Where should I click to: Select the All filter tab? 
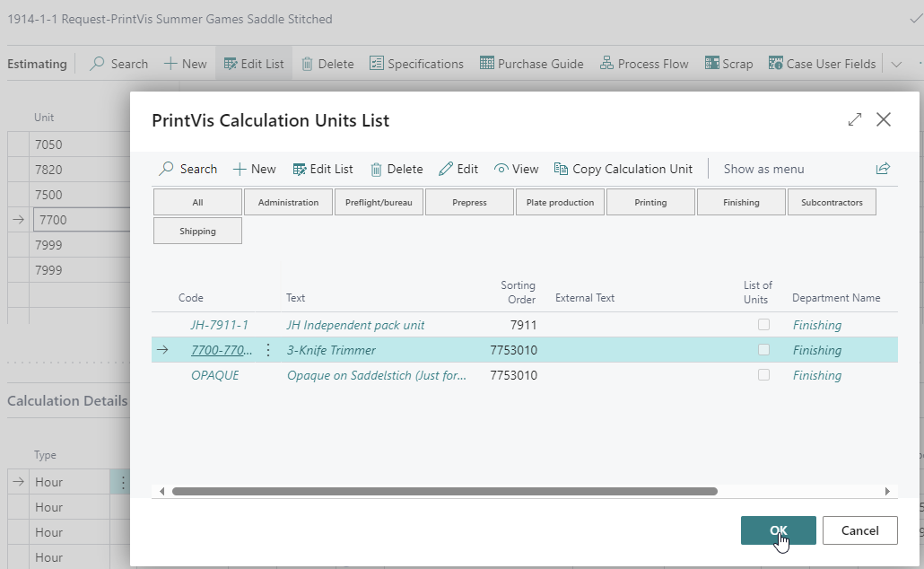point(197,202)
